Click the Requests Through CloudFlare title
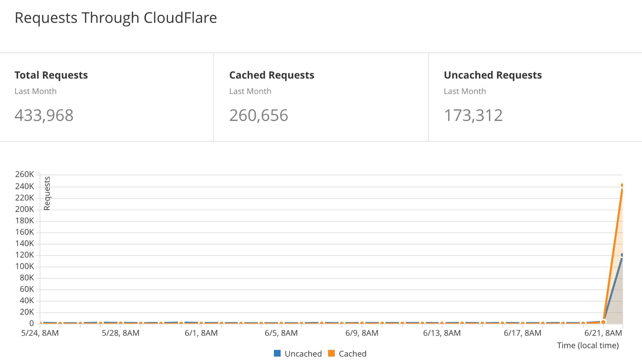The height and width of the screenshot is (364, 642). (x=116, y=18)
